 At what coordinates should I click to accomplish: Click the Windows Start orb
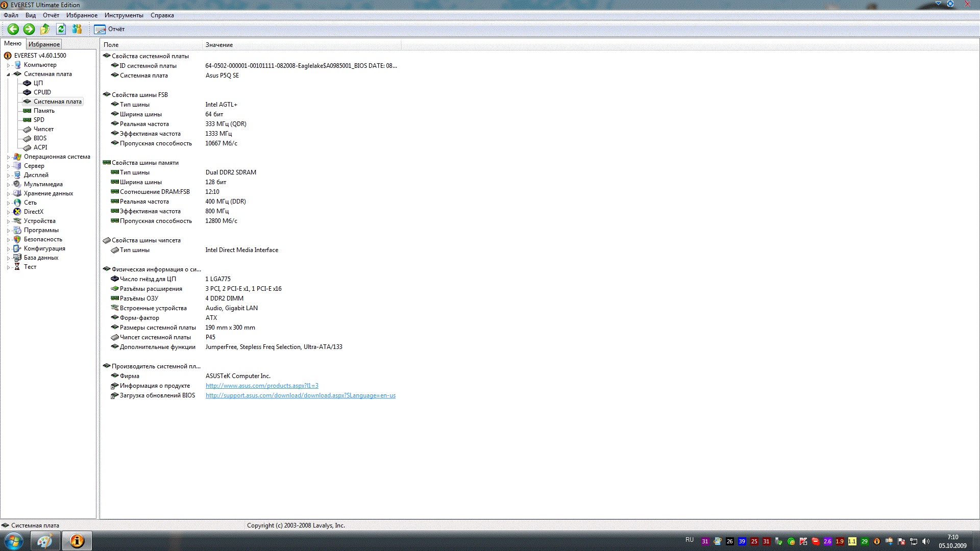click(x=14, y=540)
